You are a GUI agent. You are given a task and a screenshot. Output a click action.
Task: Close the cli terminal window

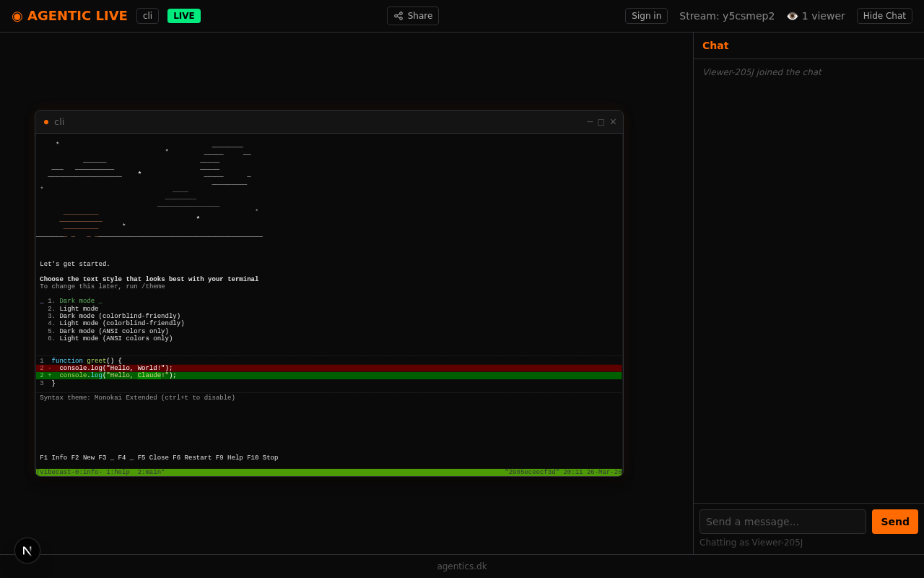point(613,122)
